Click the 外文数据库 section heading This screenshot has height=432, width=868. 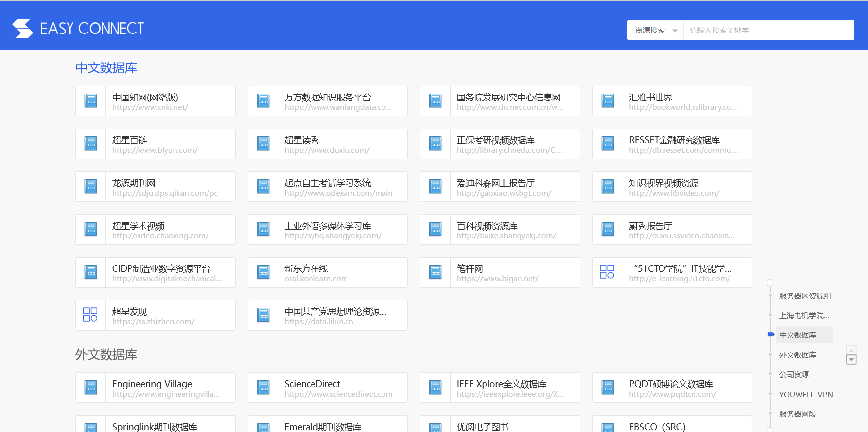pos(106,354)
